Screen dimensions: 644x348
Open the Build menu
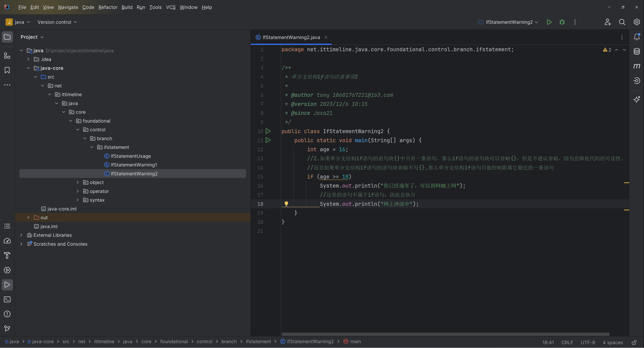[x=127, y=7]
